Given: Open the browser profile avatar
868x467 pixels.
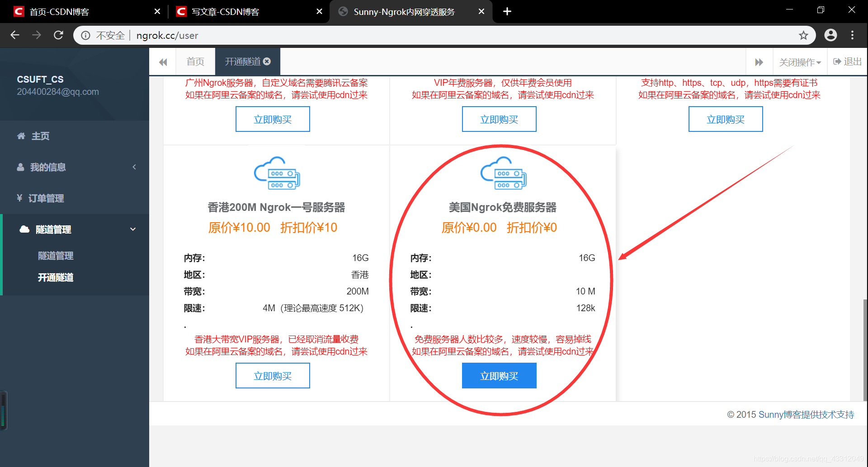Looking at the screenshot, I should [x=830, y=35].
